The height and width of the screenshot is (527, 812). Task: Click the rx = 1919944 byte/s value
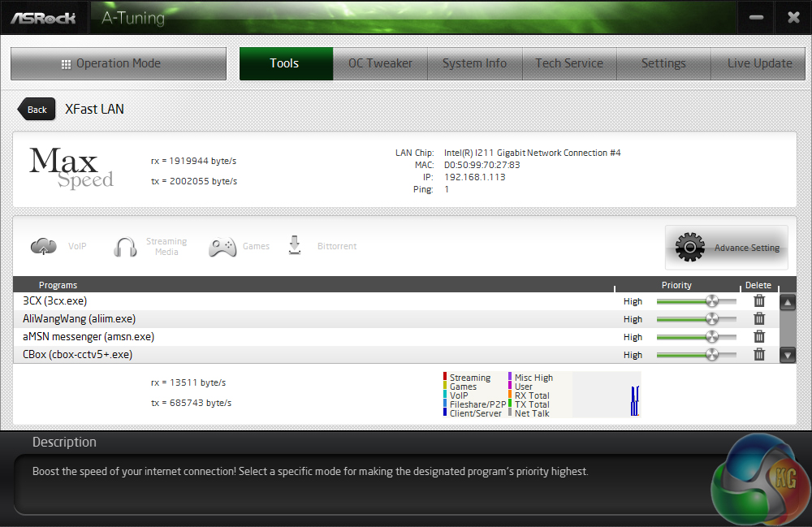pos(194,161)
